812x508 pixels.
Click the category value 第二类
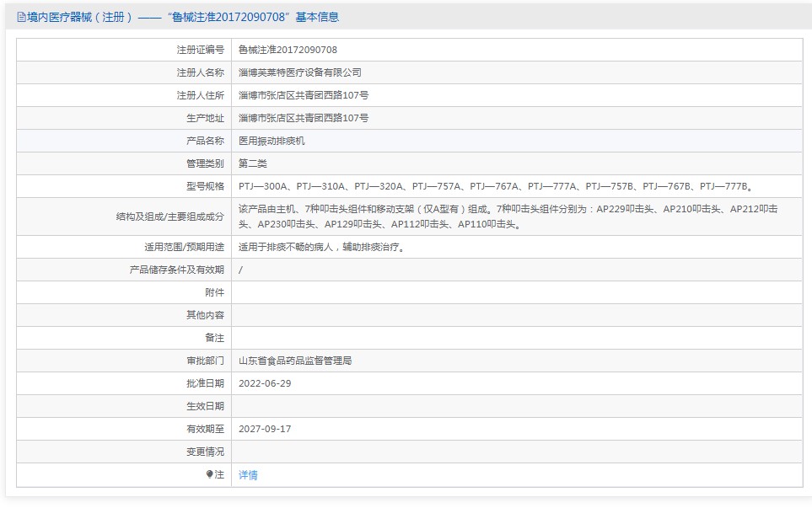tap(253, 163)
